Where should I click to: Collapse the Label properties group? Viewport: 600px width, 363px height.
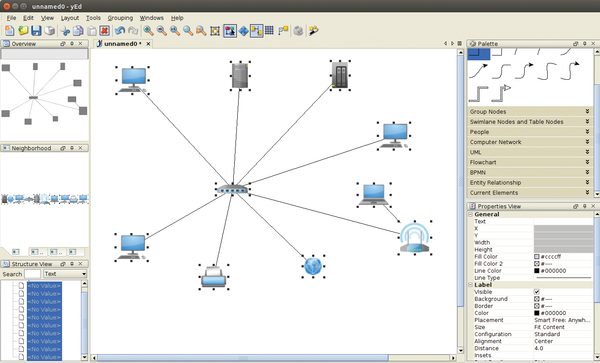[471, 285]
